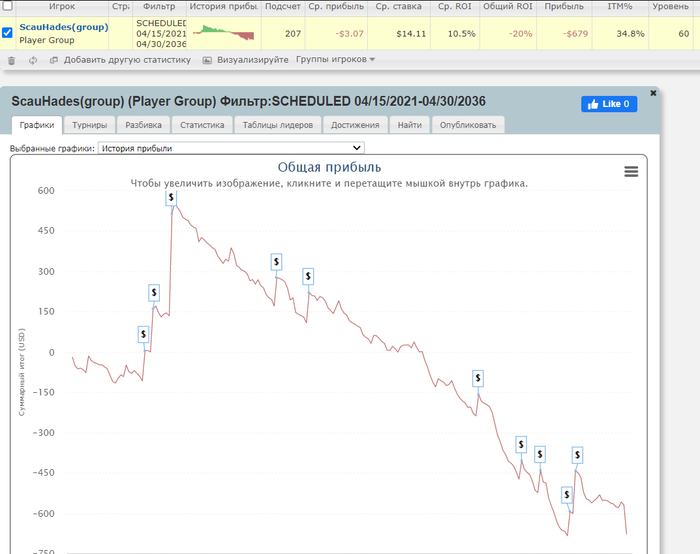This screenshot has width=700, height=554.
Task: Open the Опубликовать tab
Action: tap(468, 125)
